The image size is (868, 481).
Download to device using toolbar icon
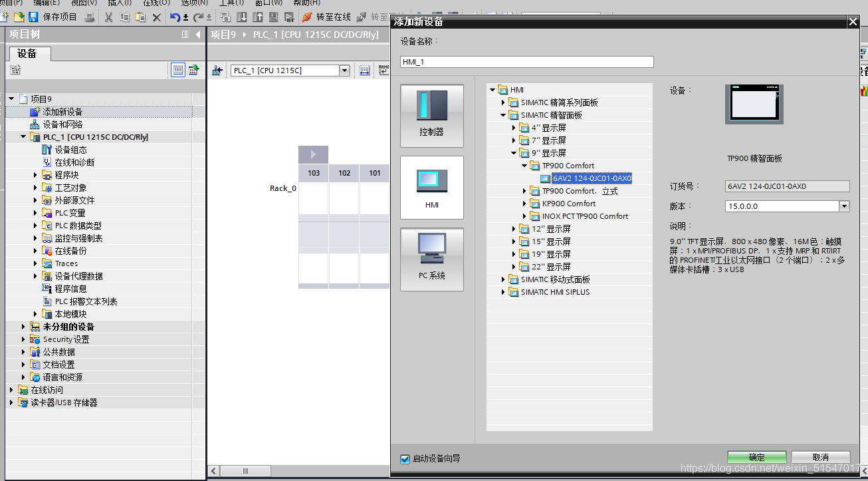point(241,17)
